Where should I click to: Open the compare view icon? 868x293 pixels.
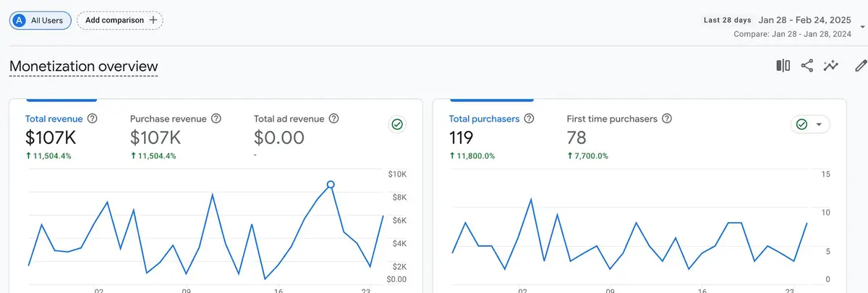[x=783, y=66]
